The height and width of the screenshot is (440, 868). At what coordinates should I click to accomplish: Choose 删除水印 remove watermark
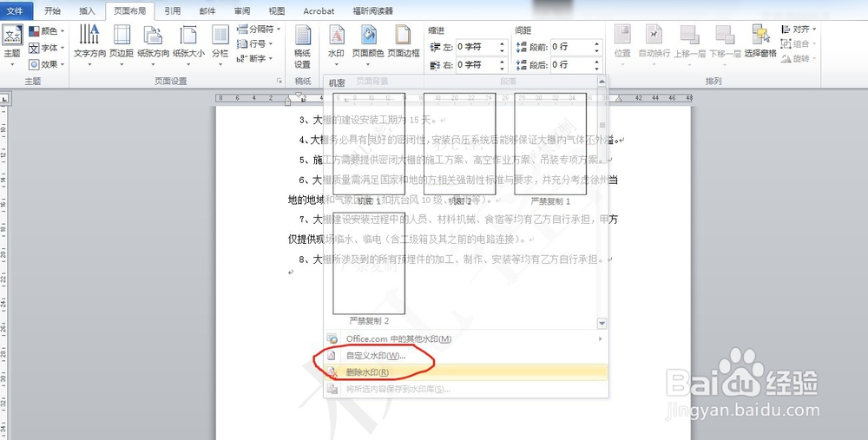(x=465, y=372)
